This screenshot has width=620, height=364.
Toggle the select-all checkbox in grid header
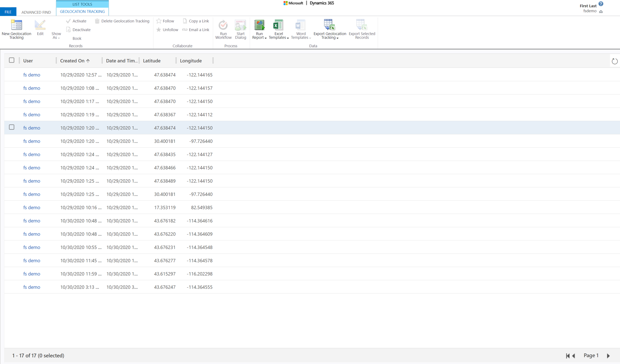[x=12, y=60]
